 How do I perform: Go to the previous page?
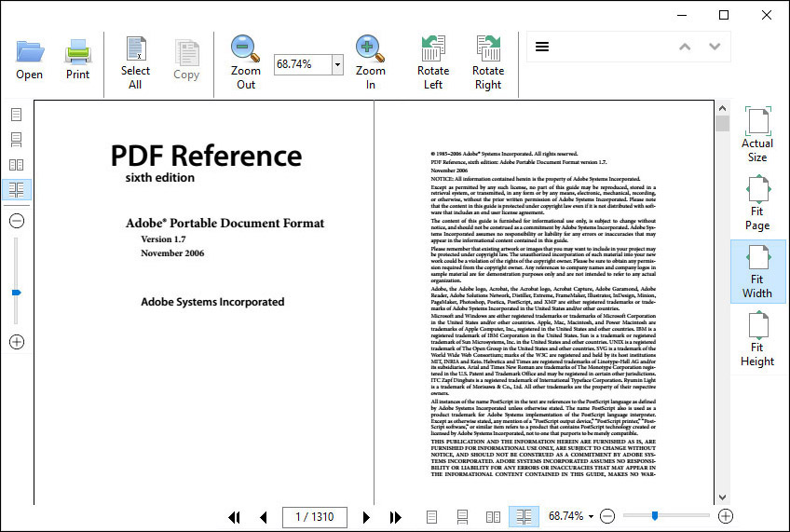(264, 517)
